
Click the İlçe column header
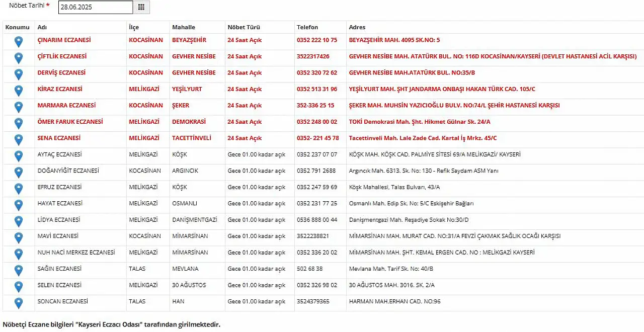[x=134, y=27]
